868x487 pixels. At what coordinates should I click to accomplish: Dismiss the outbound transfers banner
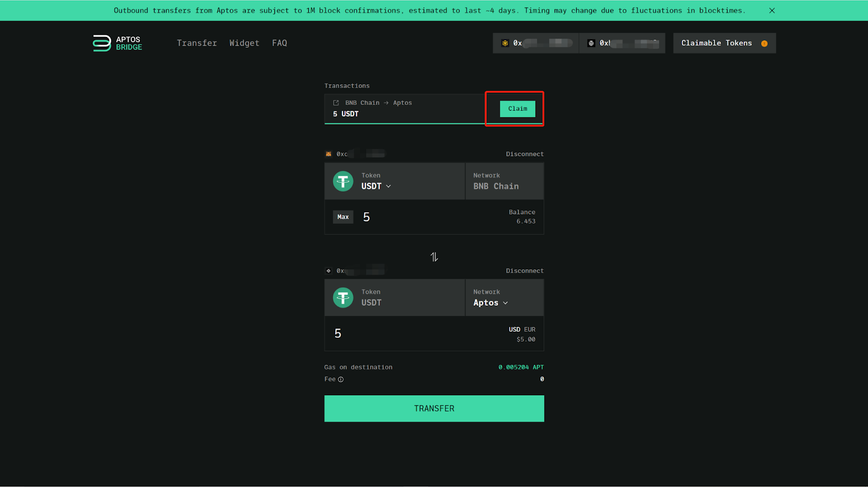pyautogui.click(x=772, y=10)
